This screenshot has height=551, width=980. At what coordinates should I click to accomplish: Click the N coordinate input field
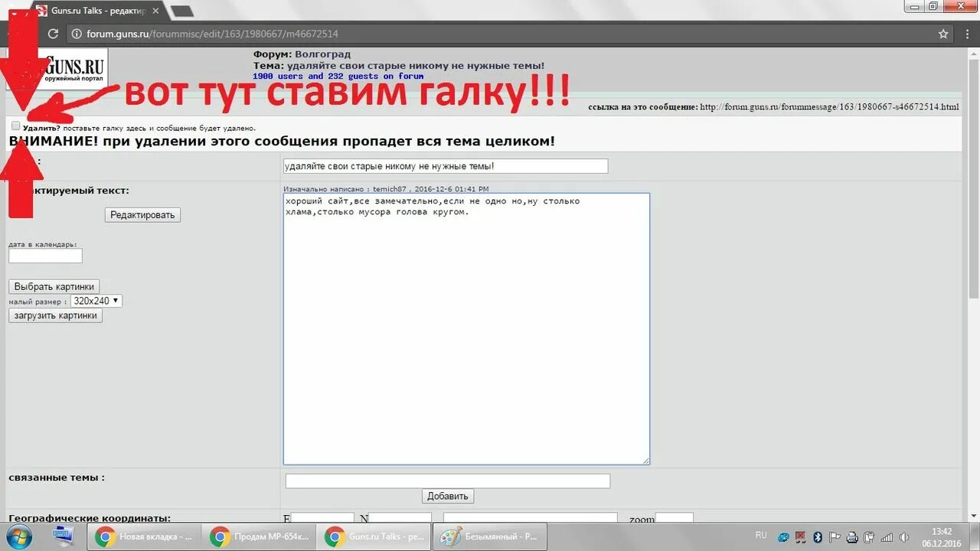pyautogui.click(x=400, y=519)
